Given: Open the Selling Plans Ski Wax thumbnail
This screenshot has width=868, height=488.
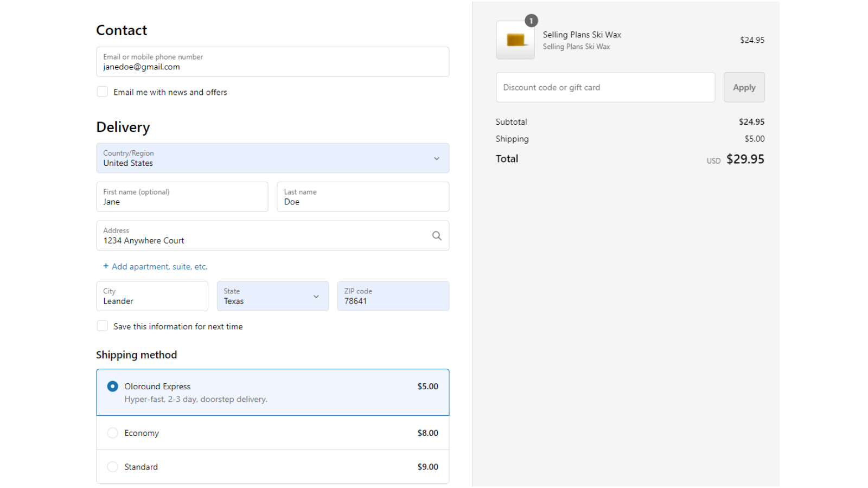Looking at the screenshot, I should tap(515, 40).
